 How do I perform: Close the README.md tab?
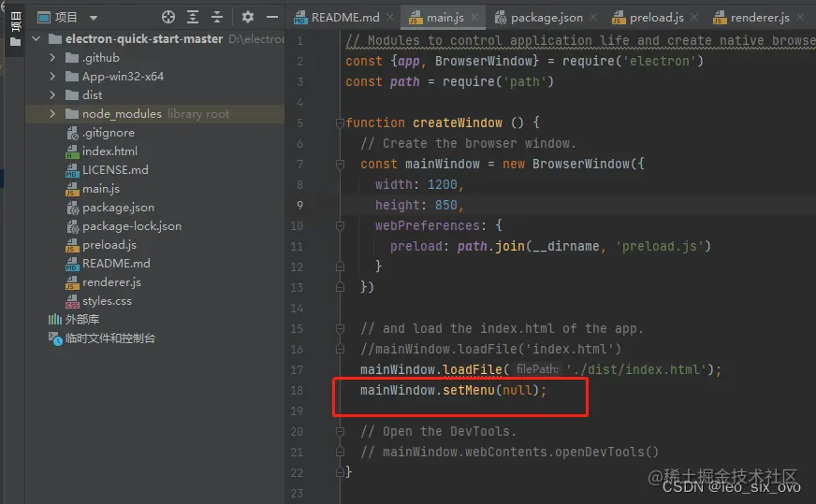[390, 17]
